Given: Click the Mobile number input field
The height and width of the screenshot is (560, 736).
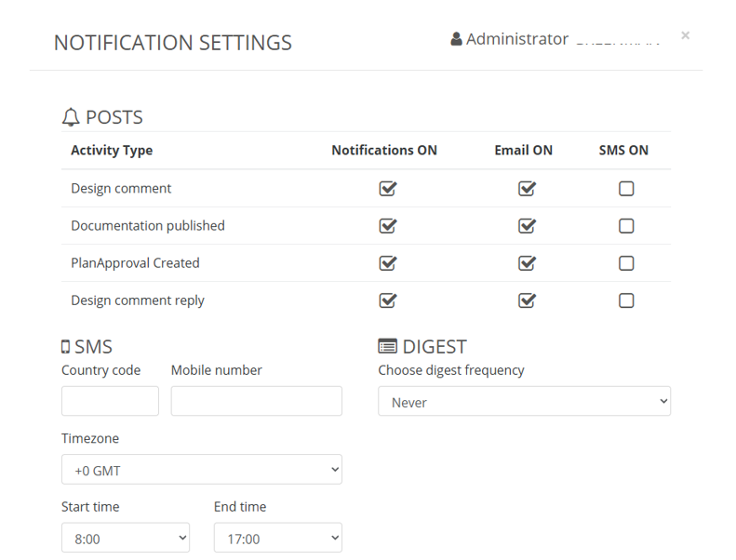Looking at the screenshot, I should point(256,401).
